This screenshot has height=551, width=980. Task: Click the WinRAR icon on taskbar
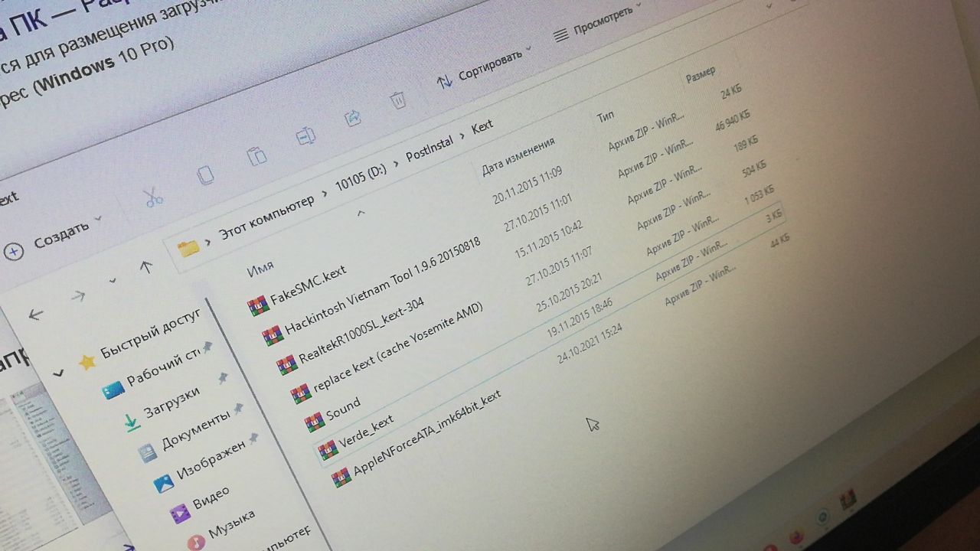[x=848, y=501]
